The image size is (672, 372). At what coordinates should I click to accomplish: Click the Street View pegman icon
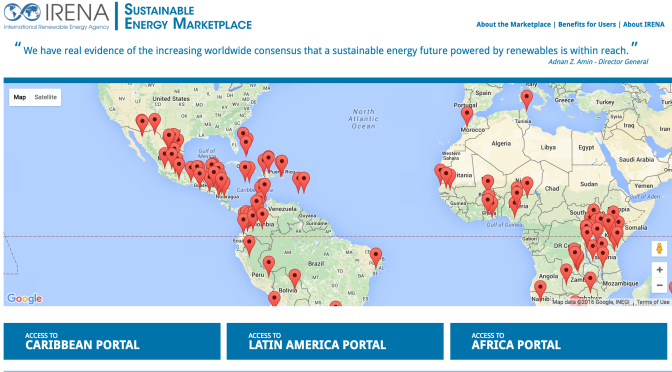pos(660,249)
